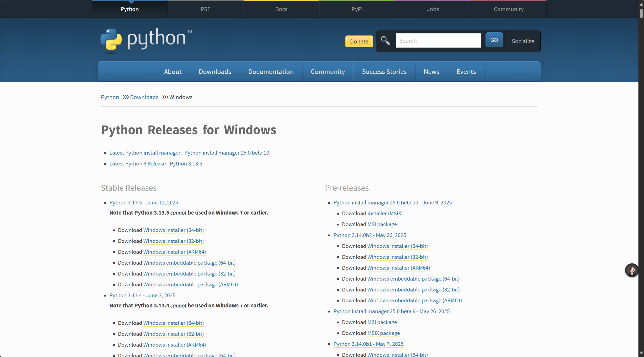
Task: Switch to the PyPI top tab
Action: tap(357, 9)
